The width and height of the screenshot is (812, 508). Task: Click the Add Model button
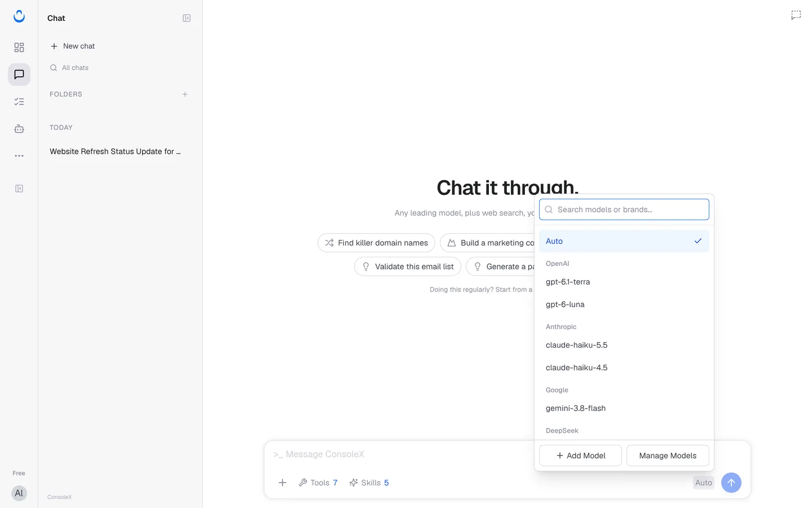pyautogui.click(x=580, y=456)
